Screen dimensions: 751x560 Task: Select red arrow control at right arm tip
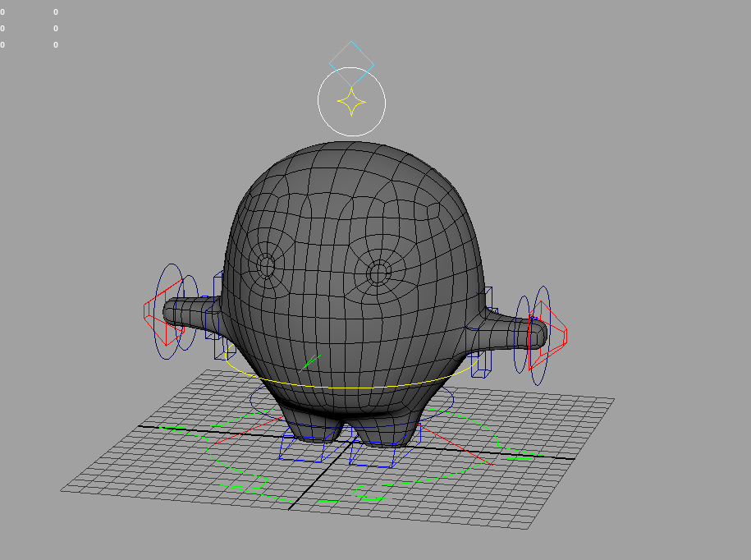pos(565,334)
